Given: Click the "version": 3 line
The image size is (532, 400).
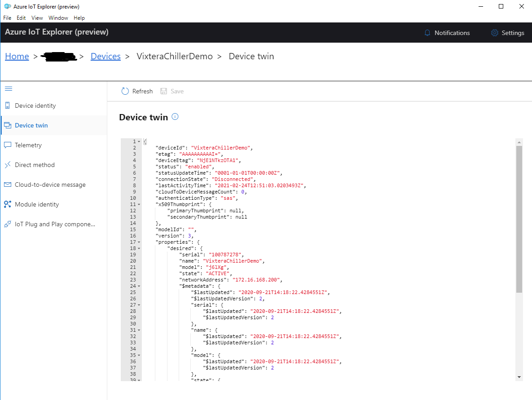Looking at the screenshot, I should click(174, 236).
